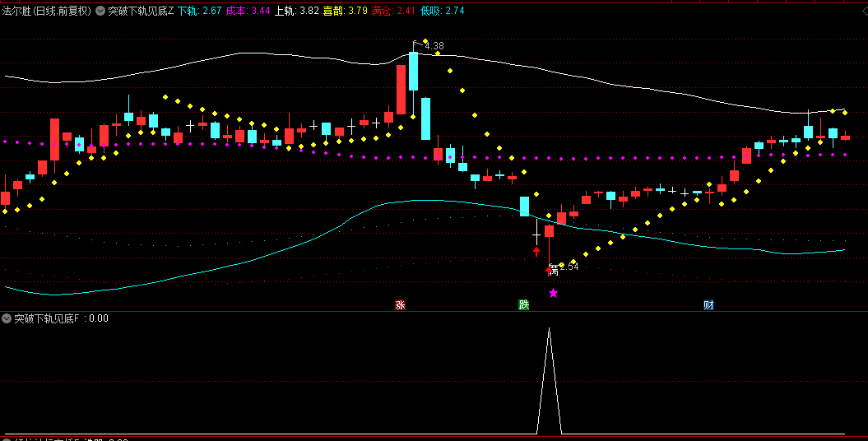The image size is (868, 441).
Task: Click the indicator name 突破下轨见底Z
Action: tap(141, 11)
